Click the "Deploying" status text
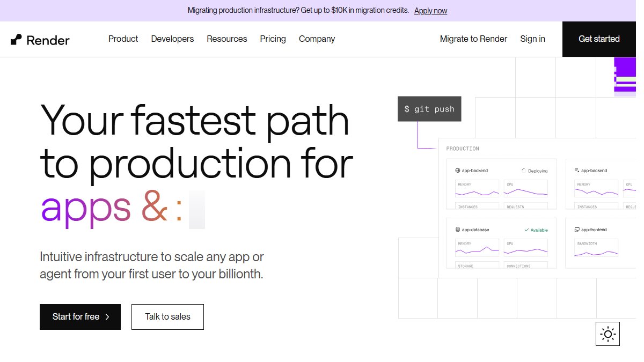Image resolution: width=644 pixels, height=362 pixels. (538, 171)
